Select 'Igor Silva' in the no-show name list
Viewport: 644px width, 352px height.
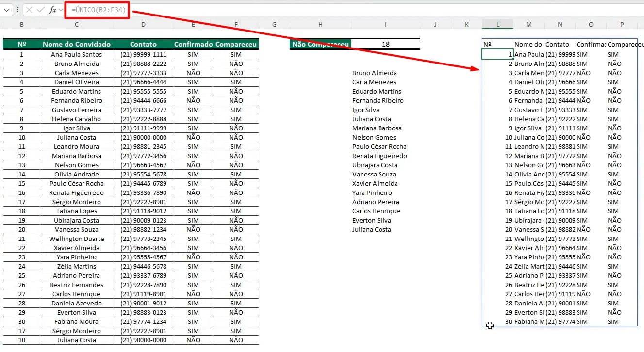(366, 110)
